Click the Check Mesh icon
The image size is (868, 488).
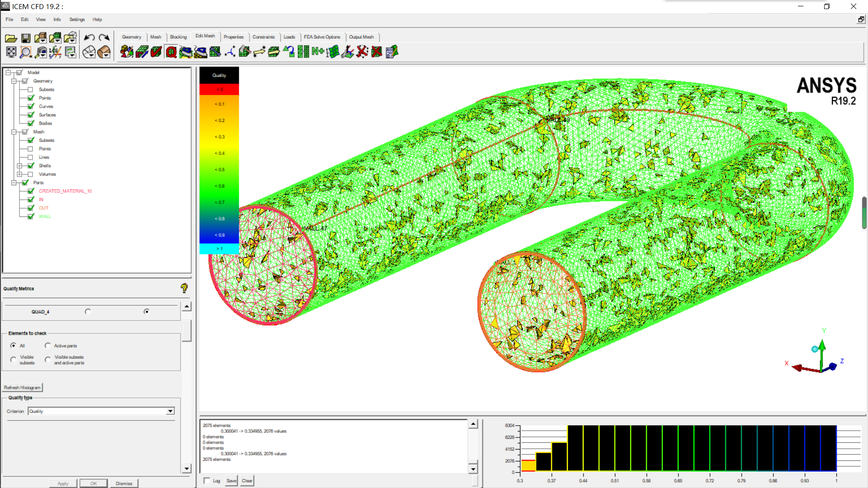156,52
